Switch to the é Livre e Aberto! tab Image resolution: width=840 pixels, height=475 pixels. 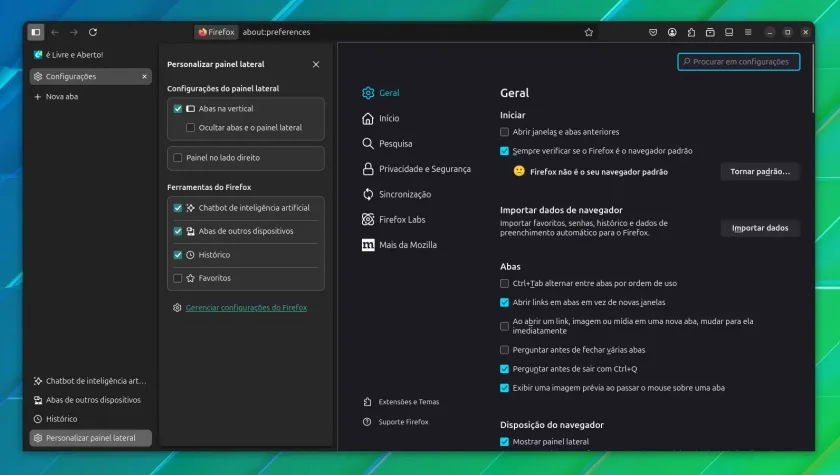[91, 55]
